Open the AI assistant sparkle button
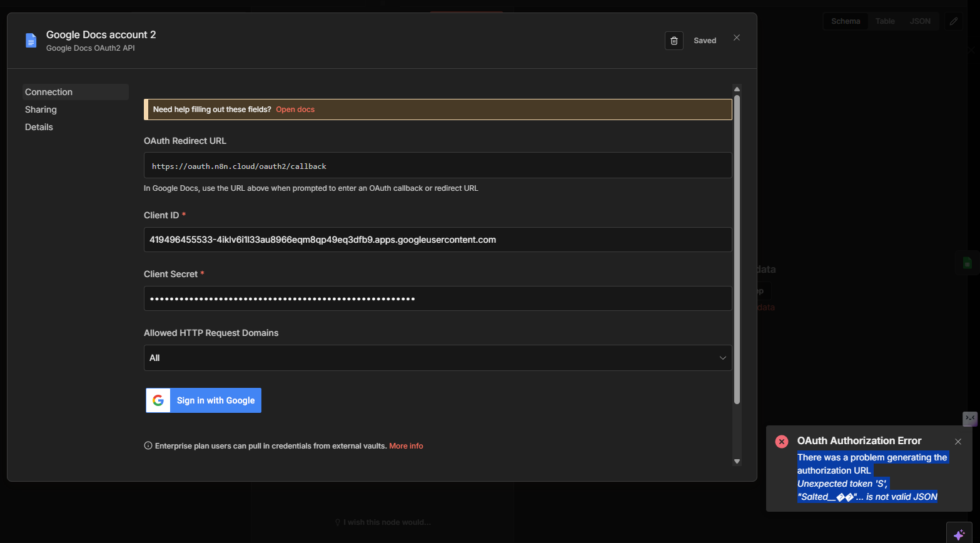Image resolution: width=980 pixels, height=543 pixels. pos(959,534)
